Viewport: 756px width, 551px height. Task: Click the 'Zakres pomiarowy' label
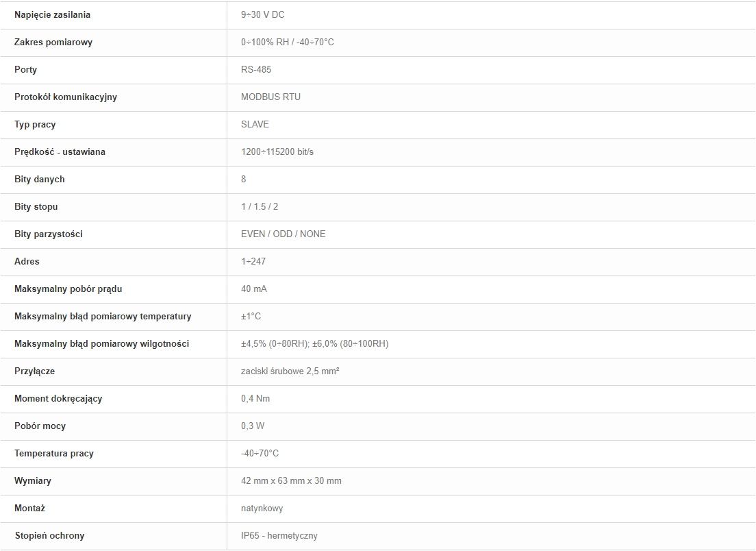pos(53,42)
